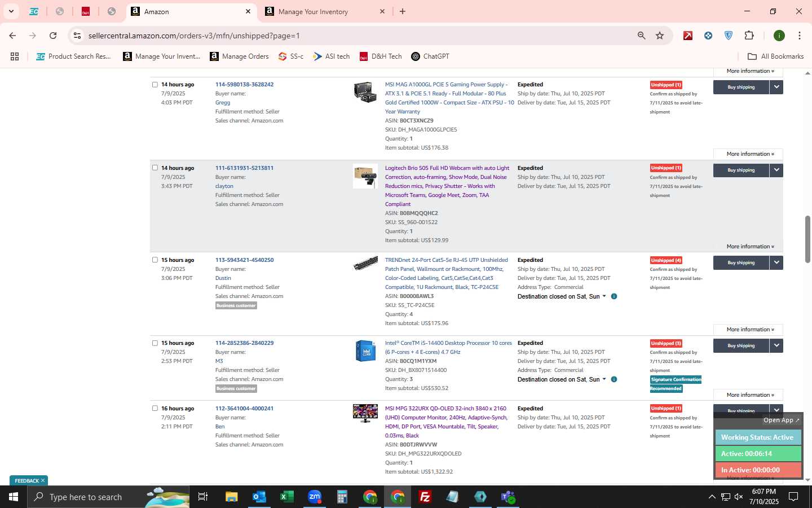Open Manage Orders bookmark
This screenshot has height=508, width=812.
pyautogui.click(x=239, y=56)
